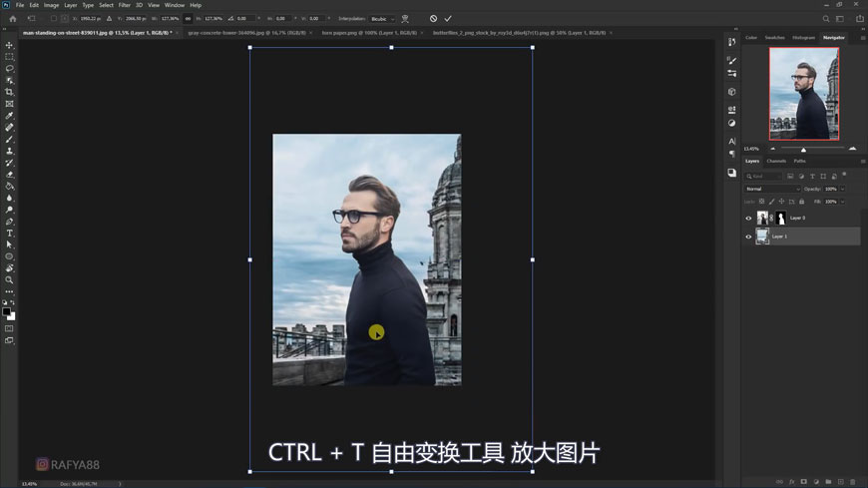Toggle the maintain aspect ratio link
868x488 pixels.
(x=188, y=19)
